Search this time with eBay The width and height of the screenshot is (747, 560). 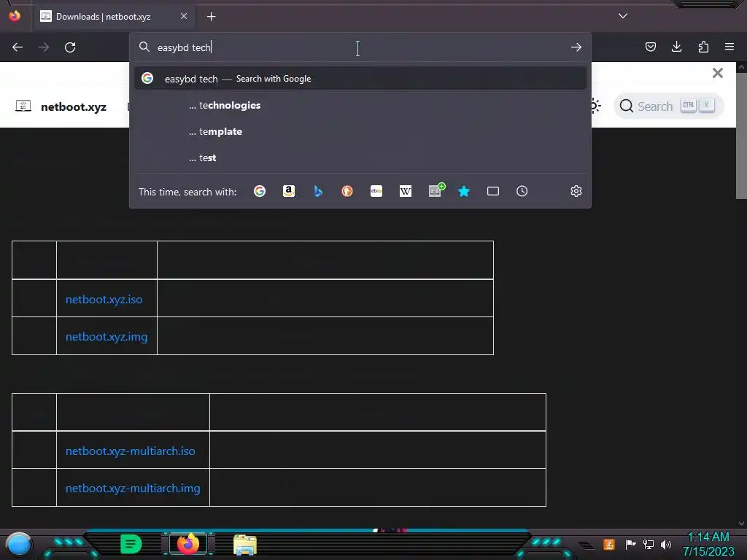click(376, 192)
